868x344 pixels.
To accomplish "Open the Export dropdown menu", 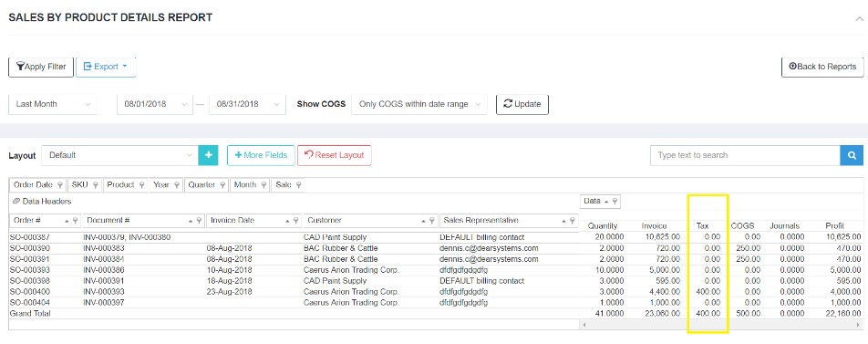I will [106, 67].
